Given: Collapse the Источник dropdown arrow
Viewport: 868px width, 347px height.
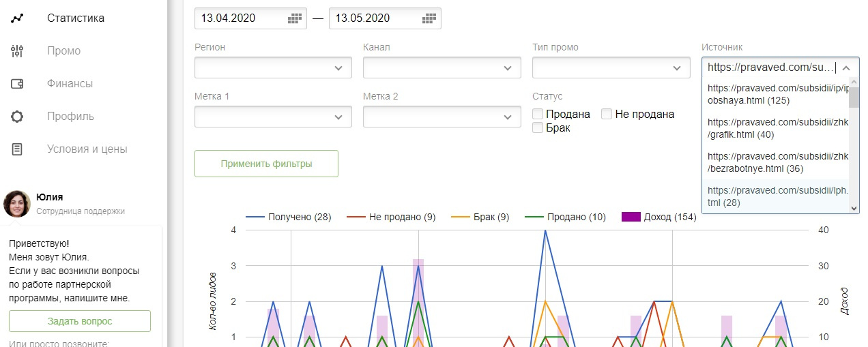Looking at the screenshot, I should (846, 67).
